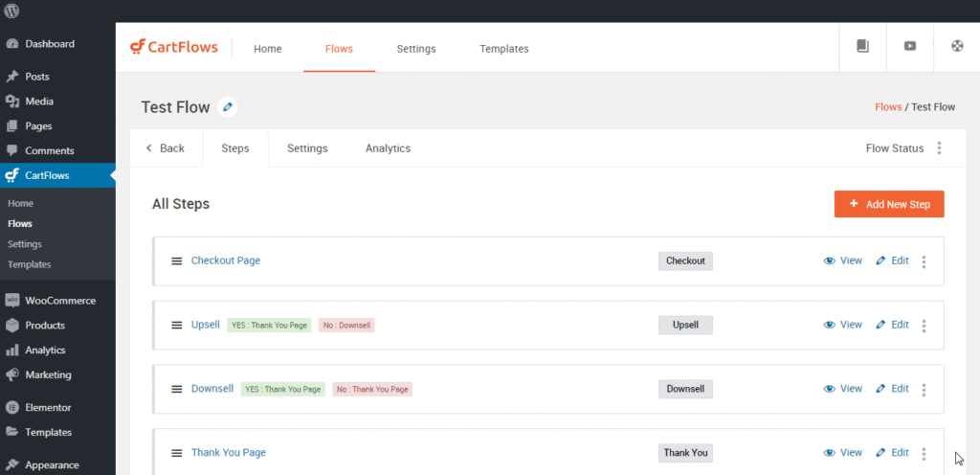Click the pencil icon beside Test Flow title

coord(228,107)
